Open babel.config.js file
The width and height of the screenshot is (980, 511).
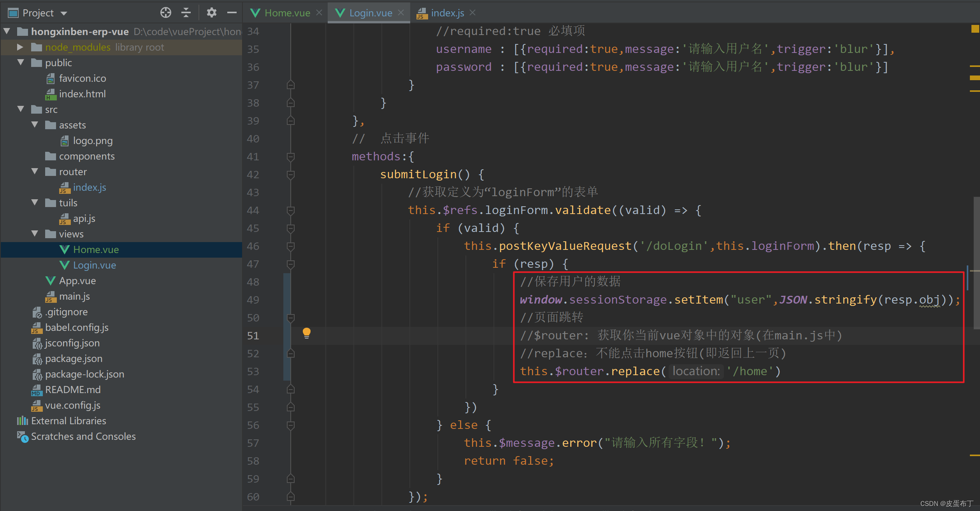point(77,327)
